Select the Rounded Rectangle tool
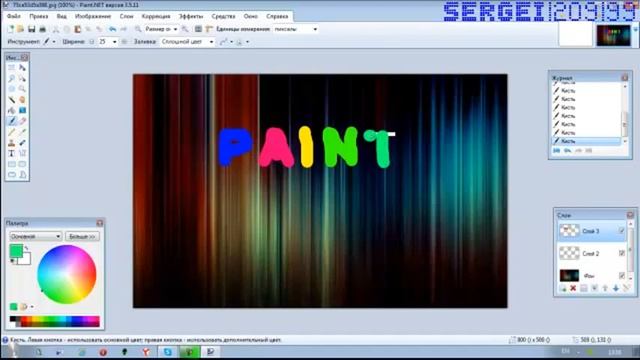 click(x=22, y=164)
